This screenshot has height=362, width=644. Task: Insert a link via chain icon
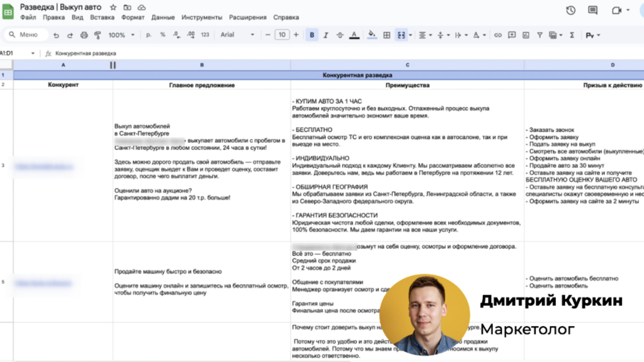click(x=497, y=35)
